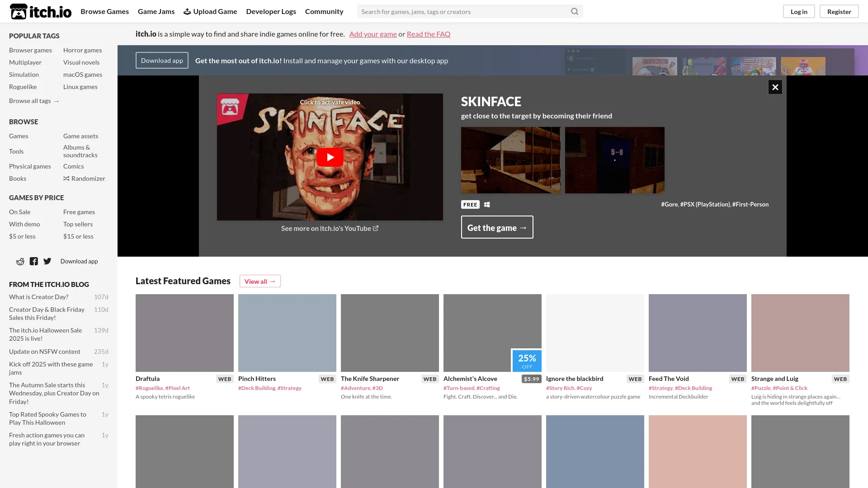Image resolution: width=868 pixels, height=488 pixels.
Task: Follow the Add your game link
Action: click(x=373, y=34)
